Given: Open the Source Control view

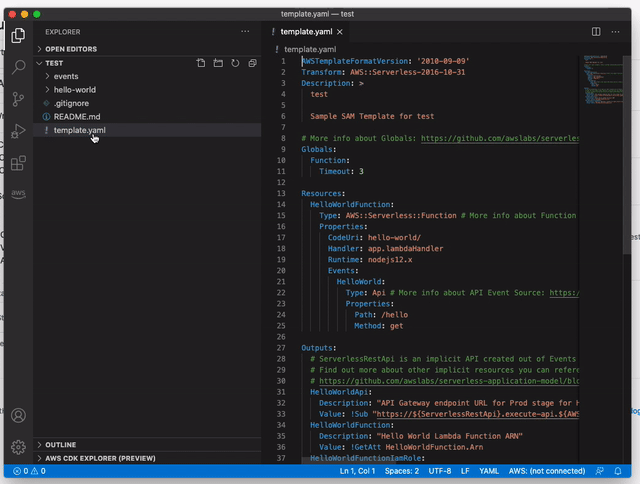Looking at the screenshot, I should pos(18,98).
